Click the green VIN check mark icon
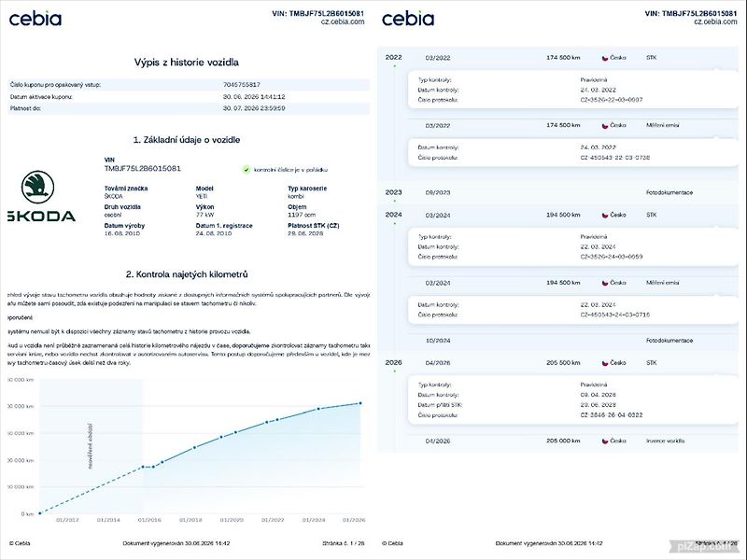Screen dimensions: 747x560 247,170
